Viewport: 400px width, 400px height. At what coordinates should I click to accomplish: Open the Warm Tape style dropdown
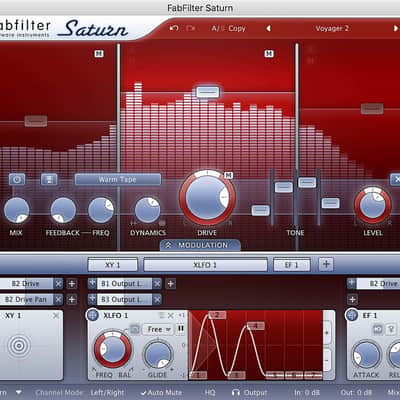coord(118,179)
